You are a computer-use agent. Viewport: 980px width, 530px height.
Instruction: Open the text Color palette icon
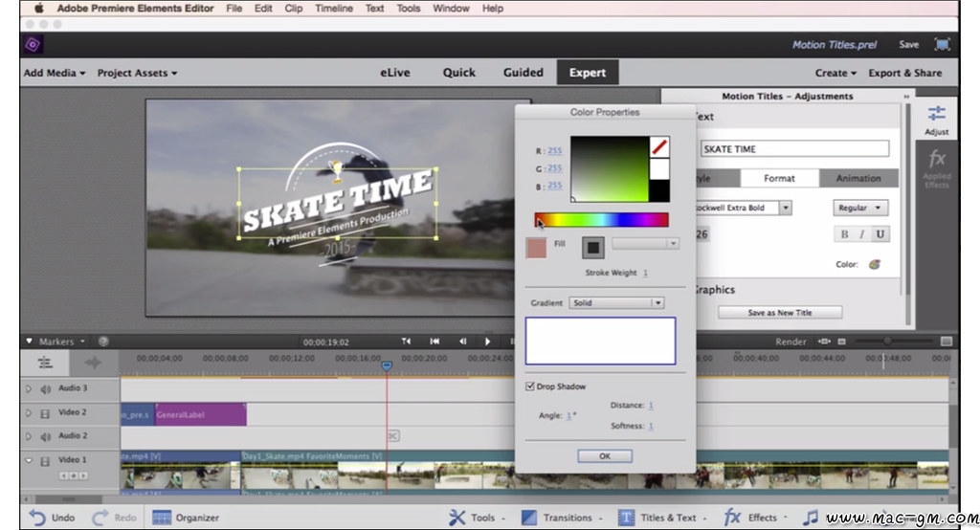click(x=875, y=264)
